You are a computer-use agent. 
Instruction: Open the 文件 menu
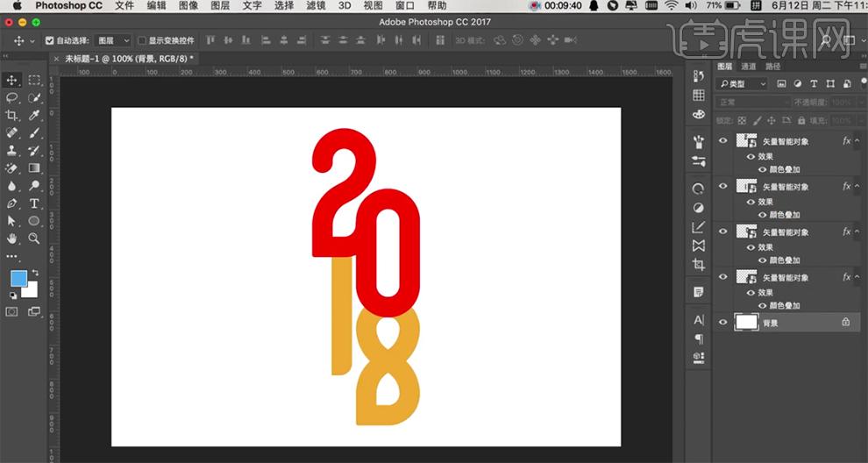point(125,5)
